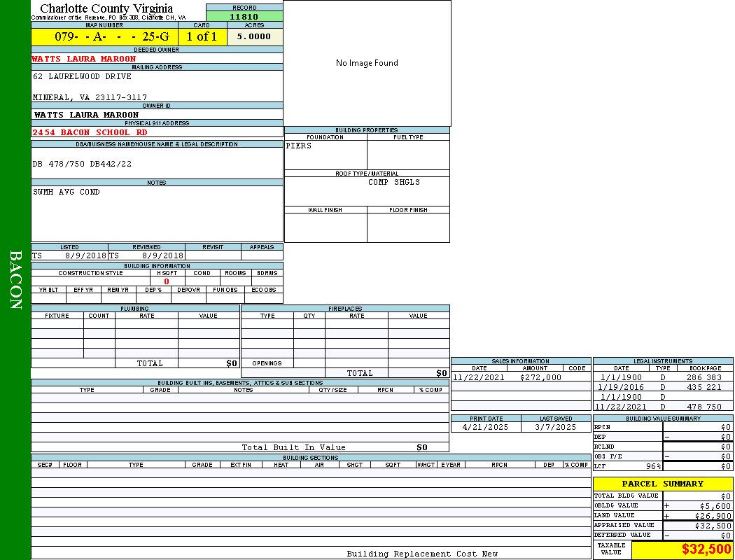
Task: Click the record number 11810 field
Action: coord(244,17)
